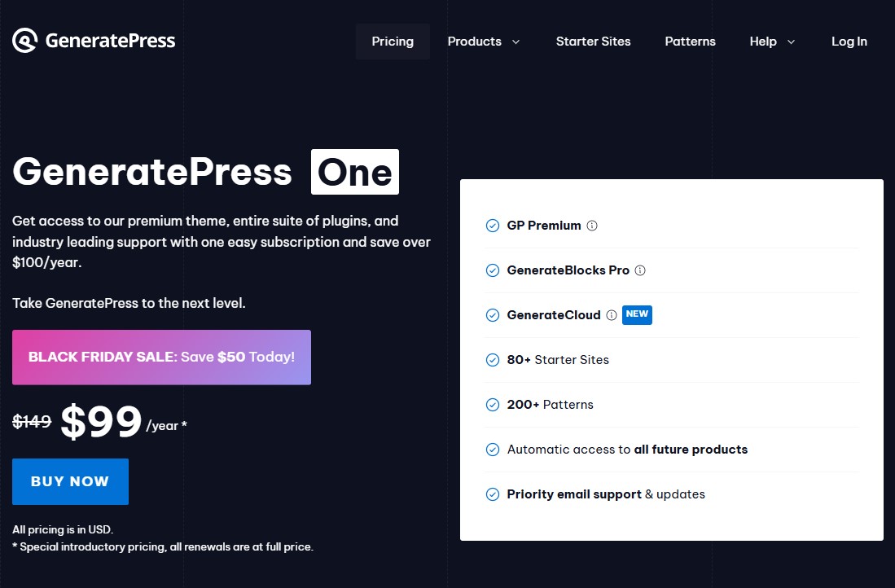This screenshot has height=588, width=895.
Task: Expand the Products dropdown
Action: [x=475, y=42]
